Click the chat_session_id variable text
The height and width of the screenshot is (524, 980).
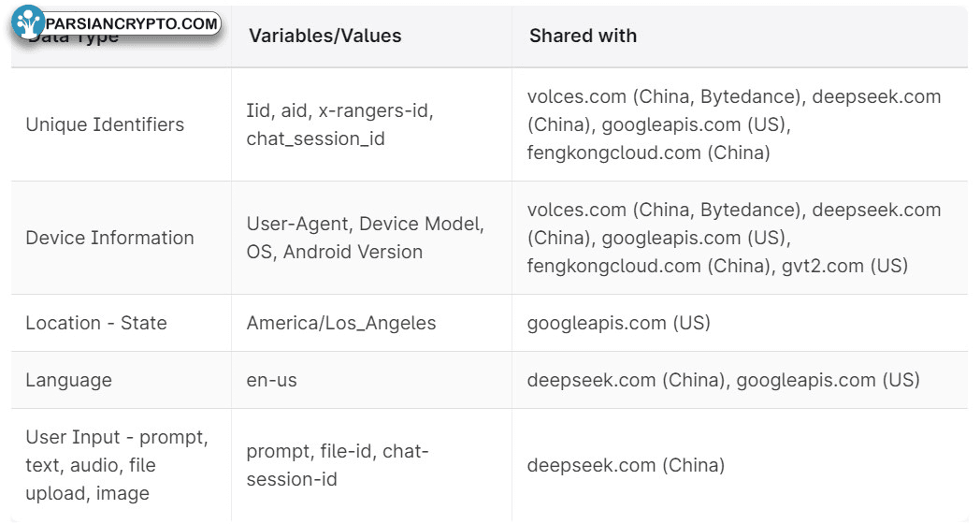[315, 138]
